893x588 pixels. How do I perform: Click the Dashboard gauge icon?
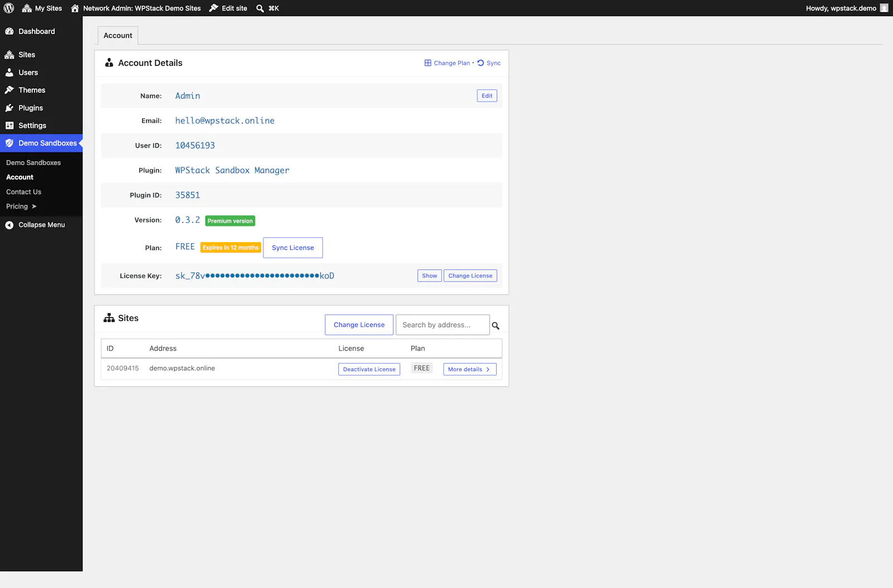pos(9,31)
